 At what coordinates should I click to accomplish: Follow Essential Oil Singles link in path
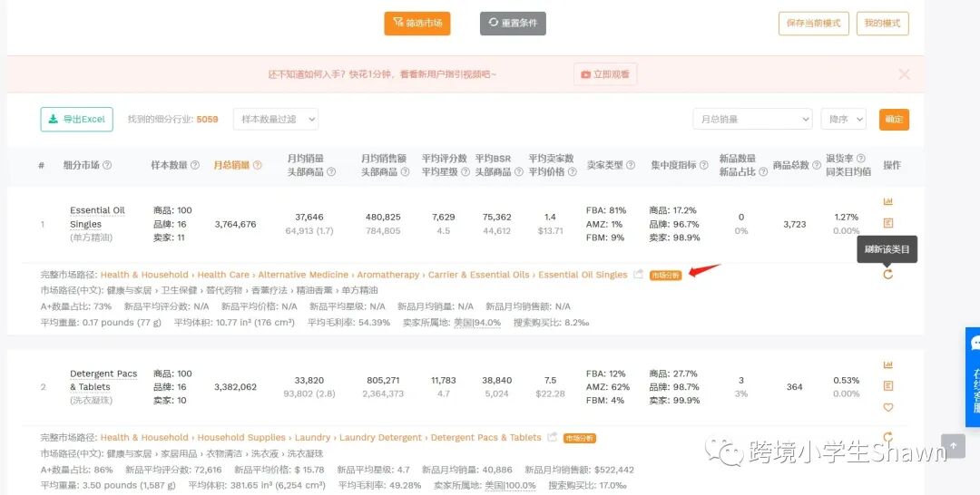coord(583,275)
